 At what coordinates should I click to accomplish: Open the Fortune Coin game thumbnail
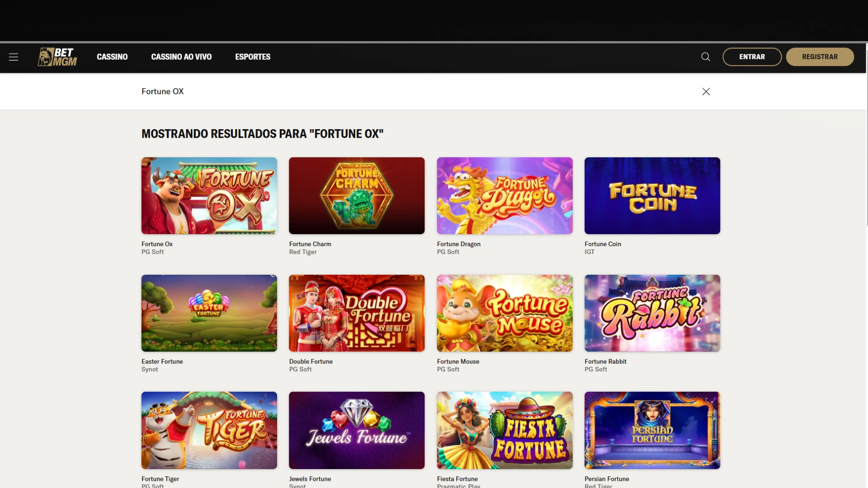point(652,196)
